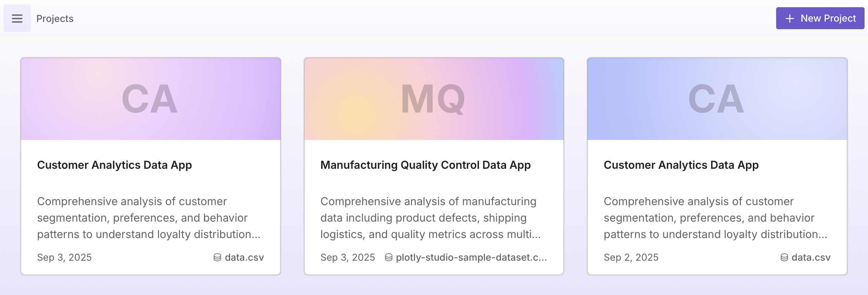Open the purple CA project banner

(x=150, y=99)
